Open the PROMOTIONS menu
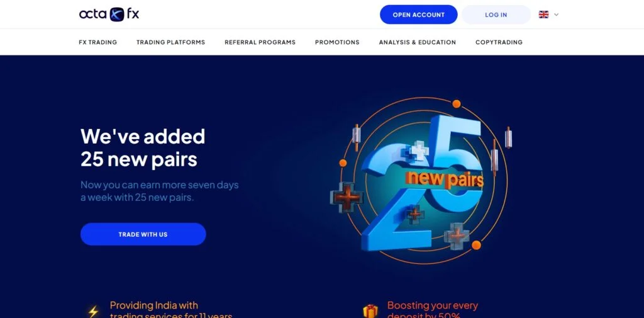This screenshot has height=318, width=644. point(337,42)
